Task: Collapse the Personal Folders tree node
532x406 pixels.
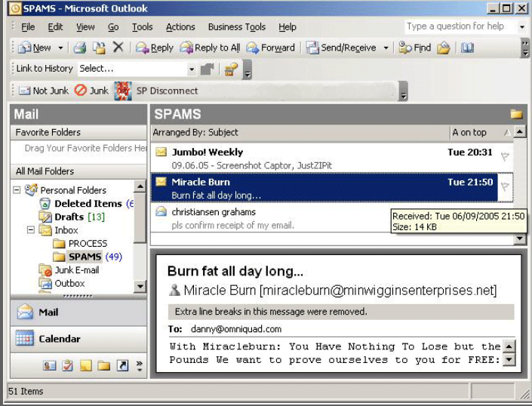Action: tap(17, 190)
